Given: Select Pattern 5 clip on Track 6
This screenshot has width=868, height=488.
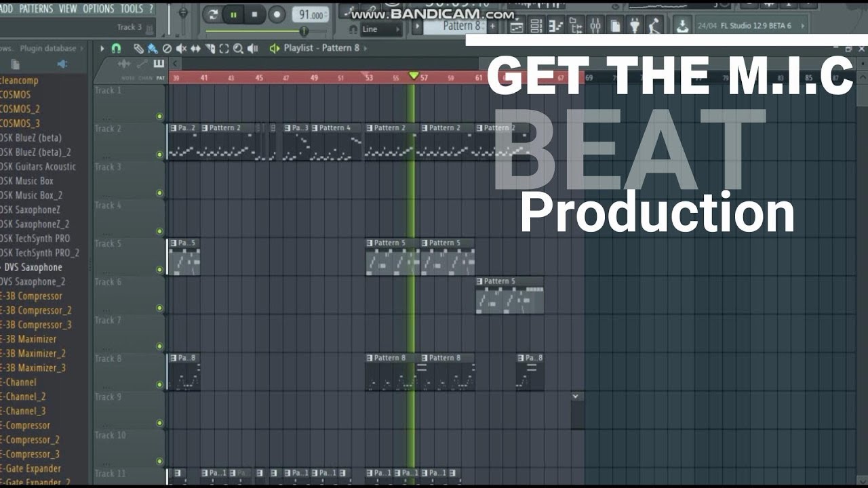Looking at the screenshot, I should pyautogui.click(x=509, y=295).
